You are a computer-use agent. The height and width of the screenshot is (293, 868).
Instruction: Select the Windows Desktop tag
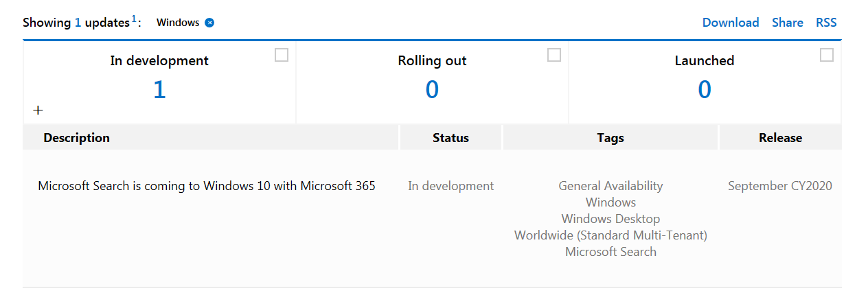[610, 219]
